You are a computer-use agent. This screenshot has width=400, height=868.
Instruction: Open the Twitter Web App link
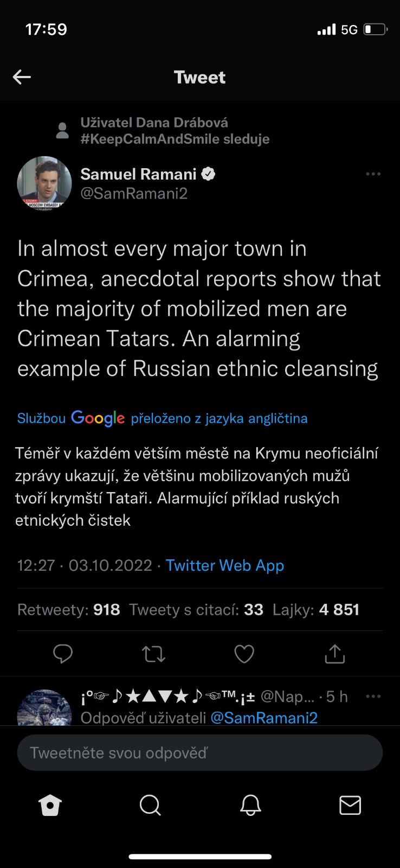coord(225,565)
